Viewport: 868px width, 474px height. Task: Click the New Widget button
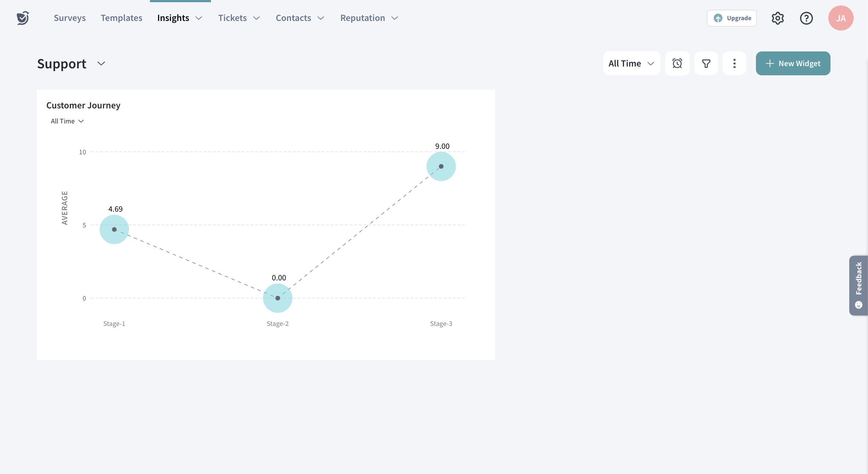(x=793, y=64)
